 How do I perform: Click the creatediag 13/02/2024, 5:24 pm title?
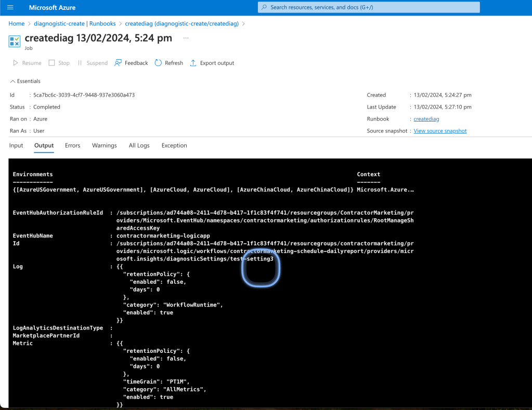pos(98,38)
